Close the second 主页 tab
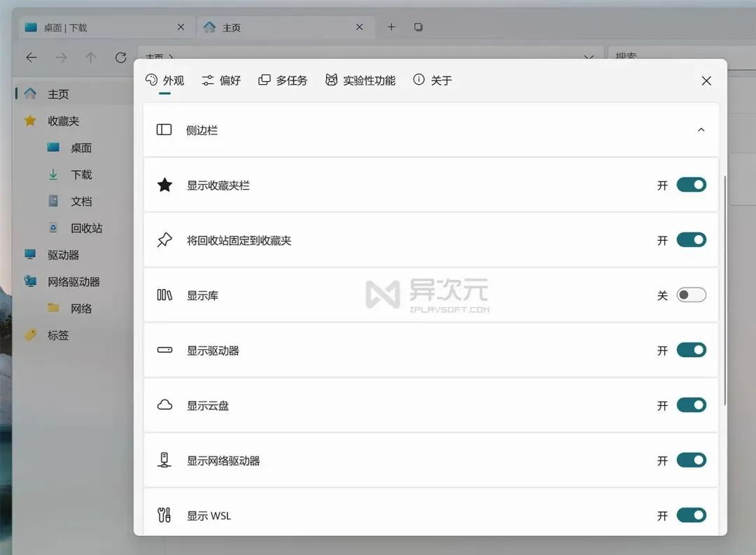The width and height of the screenshot is (756, 555). (359, 27)
